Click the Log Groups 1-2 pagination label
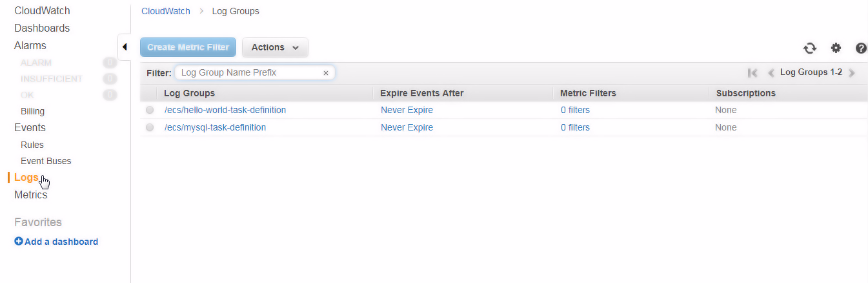Image resolution: width=868 pixels, height=283 pixels. click(x=811, y=72)
